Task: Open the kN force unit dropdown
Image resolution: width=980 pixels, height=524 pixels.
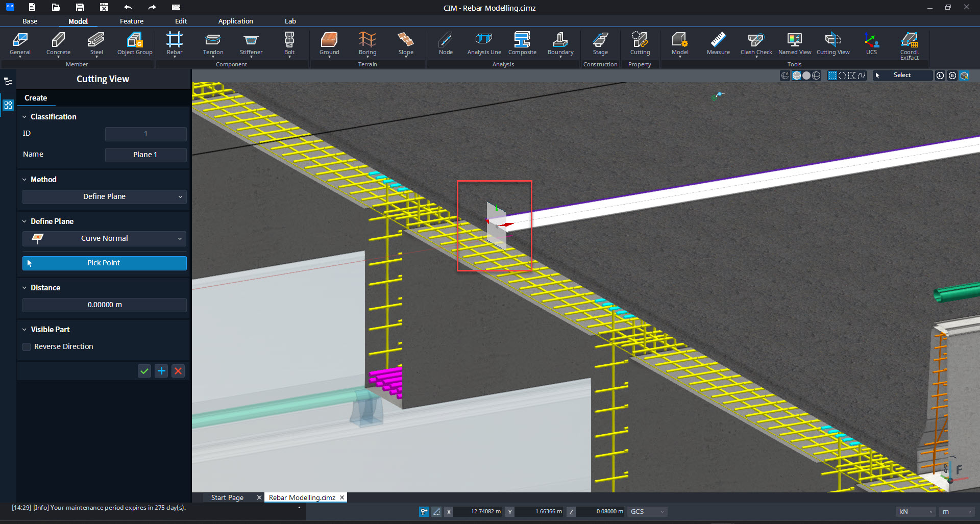Action: click(x=916, y=511)
